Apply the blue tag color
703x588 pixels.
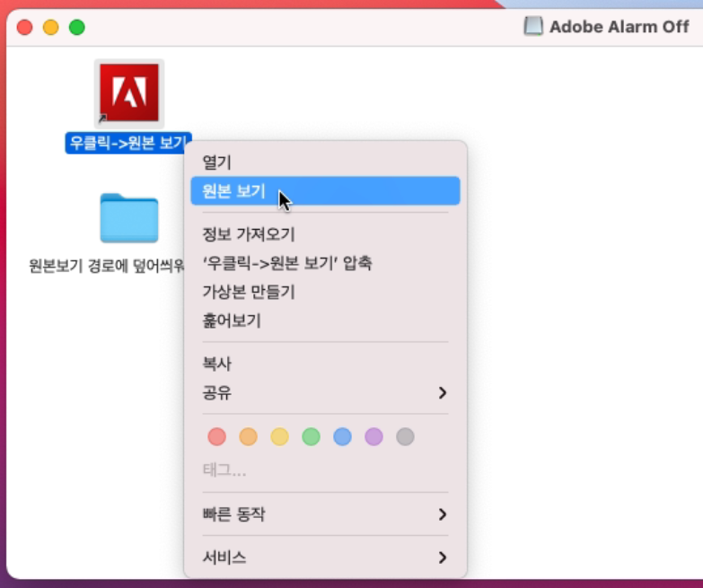point(343,436)
